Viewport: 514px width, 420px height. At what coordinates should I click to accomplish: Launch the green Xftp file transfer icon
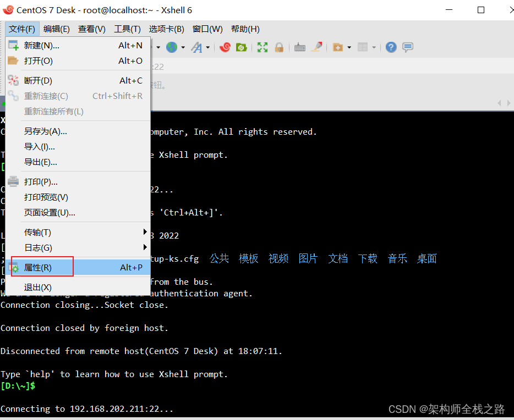[241, 47]
